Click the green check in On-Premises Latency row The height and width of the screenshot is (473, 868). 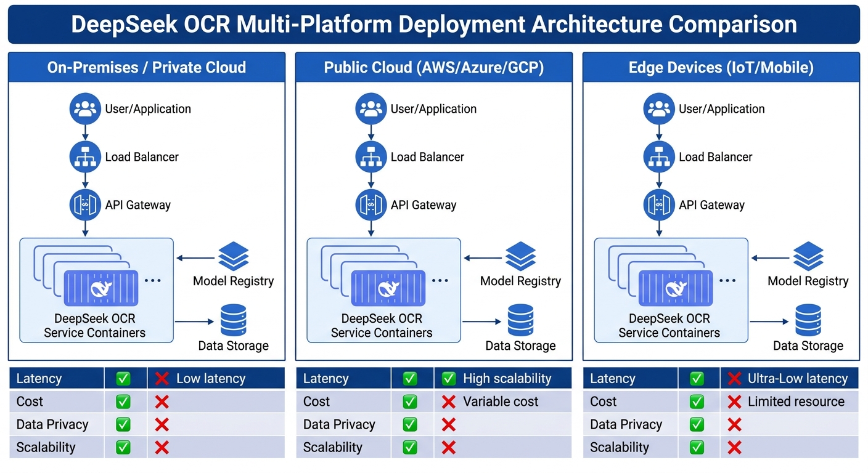123,379
